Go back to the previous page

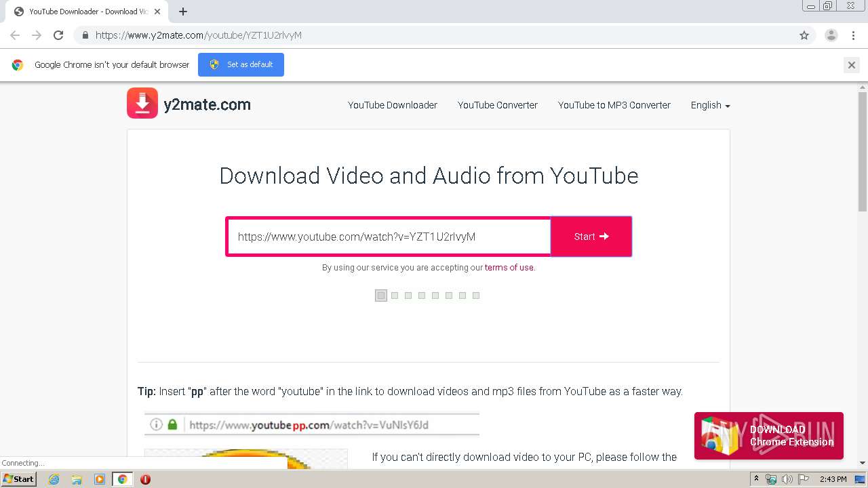pyautogui.click(x=15, y=35)
